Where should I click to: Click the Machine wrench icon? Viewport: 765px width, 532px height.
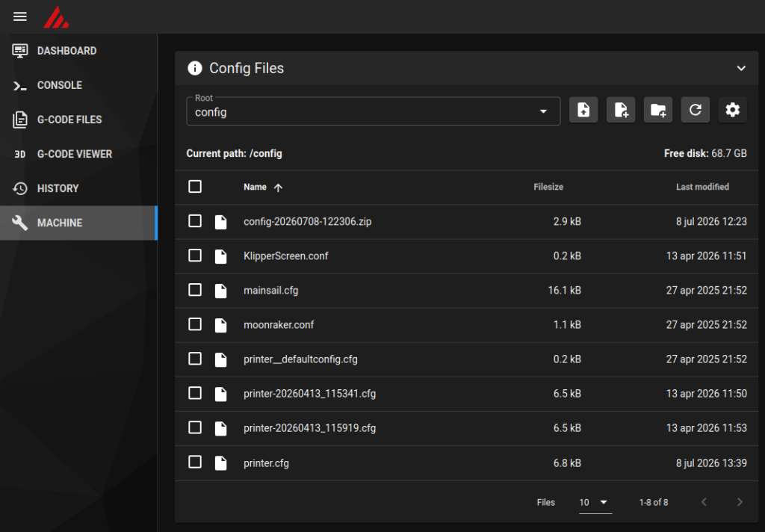(20, 223)
